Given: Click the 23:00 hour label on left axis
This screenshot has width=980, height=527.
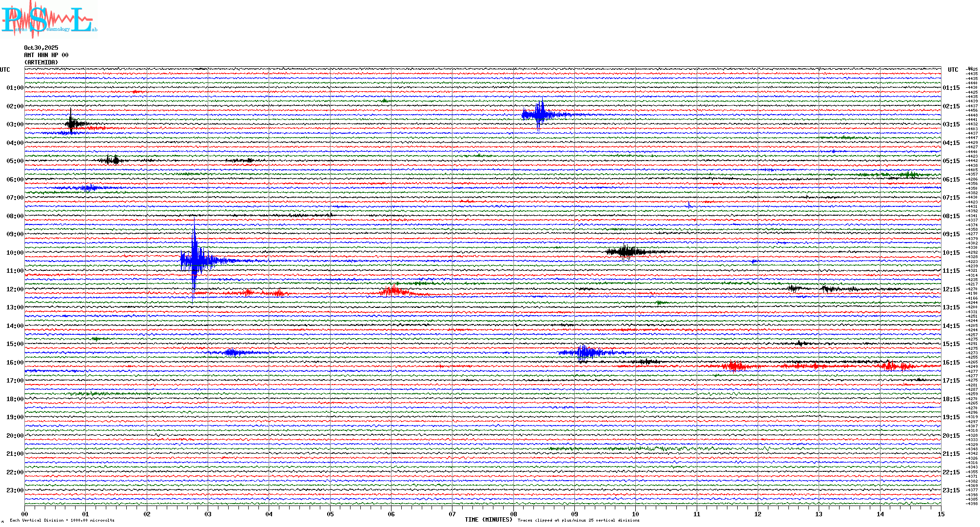Looking at the screenshot, I should click(x=15, y=490).
